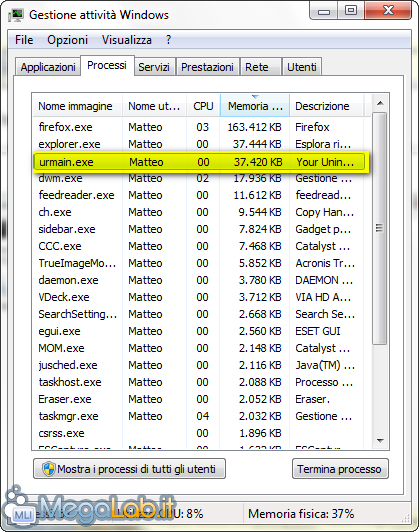The image size is (419, 532).
Task: Open the Prestazioni tab
Action: (207, 67)
